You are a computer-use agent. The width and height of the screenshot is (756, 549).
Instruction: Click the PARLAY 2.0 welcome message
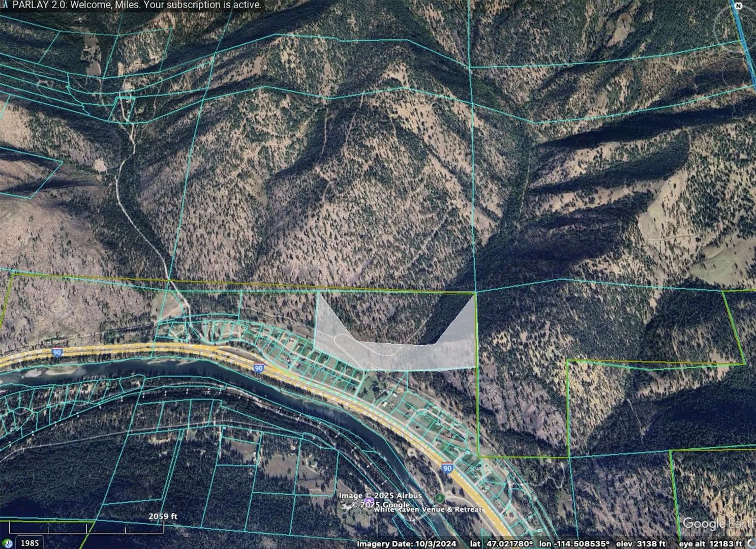[136, 5]
